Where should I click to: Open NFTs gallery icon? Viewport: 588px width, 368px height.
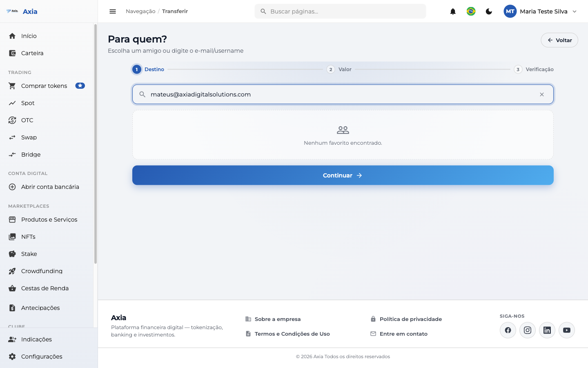tap(12, 237)
